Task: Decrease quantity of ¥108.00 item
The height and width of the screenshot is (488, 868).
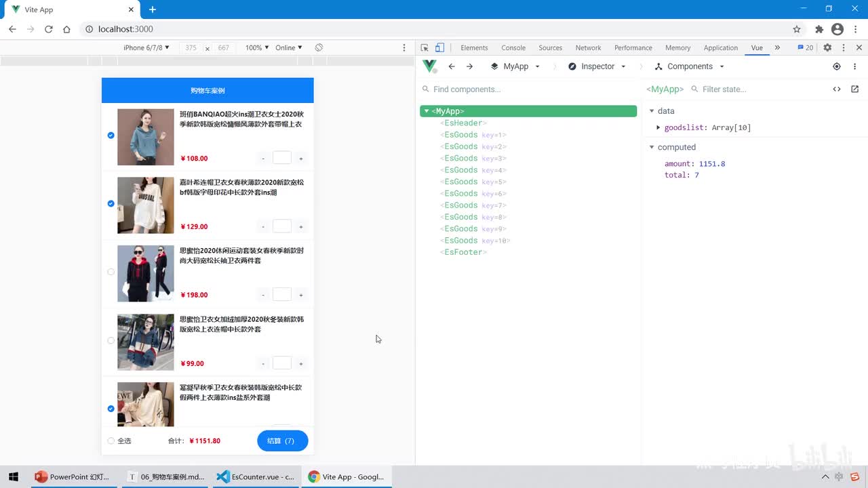Action: (263, 159)
